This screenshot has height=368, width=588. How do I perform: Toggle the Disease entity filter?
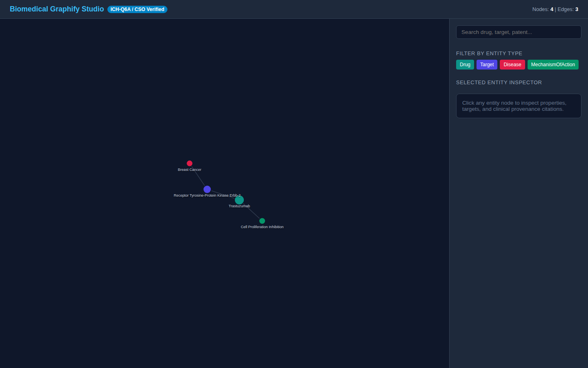[512, 65]
